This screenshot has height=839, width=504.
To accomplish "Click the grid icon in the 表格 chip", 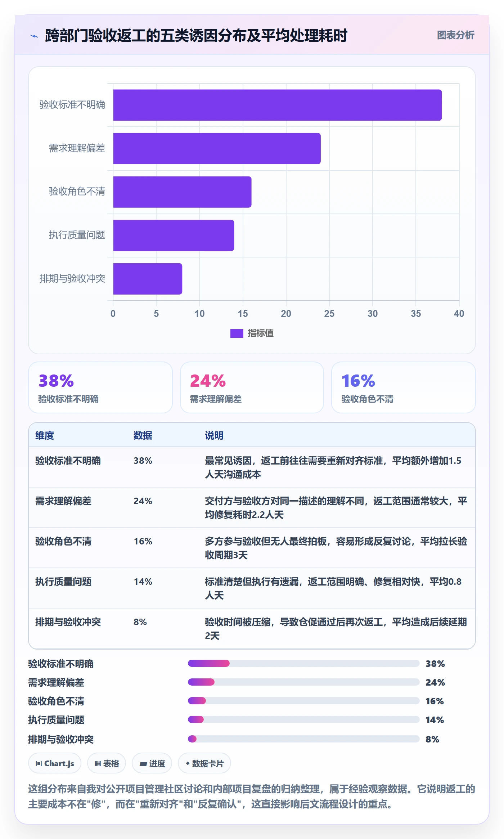I will tap(98, 764).
